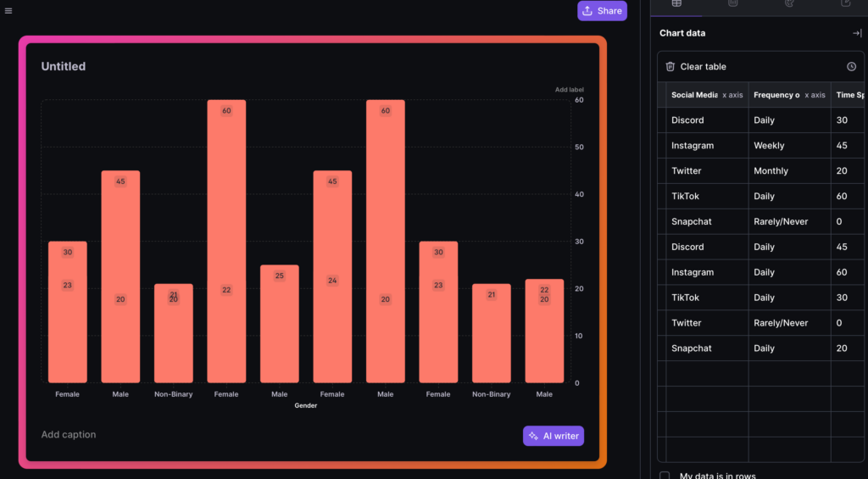Click the 'Gender' x-axis title
This screenshot has width=868, height=479.
(306, 406)
